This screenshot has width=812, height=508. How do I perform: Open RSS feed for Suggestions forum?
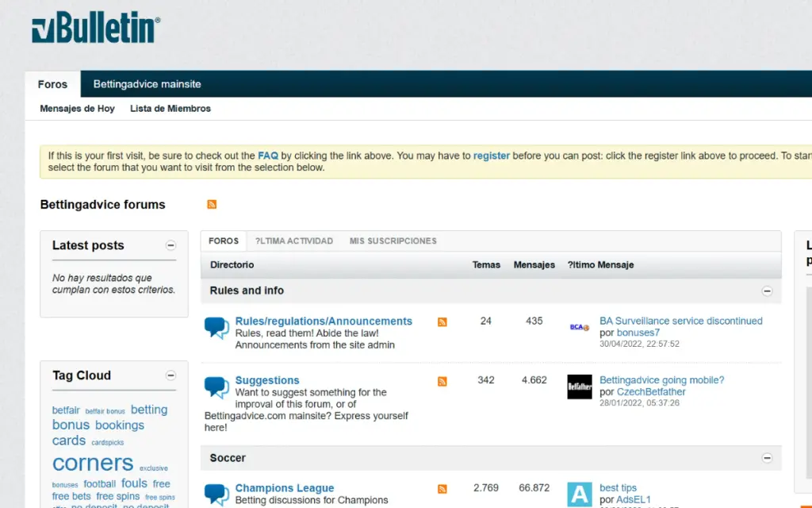click(442, 382)
